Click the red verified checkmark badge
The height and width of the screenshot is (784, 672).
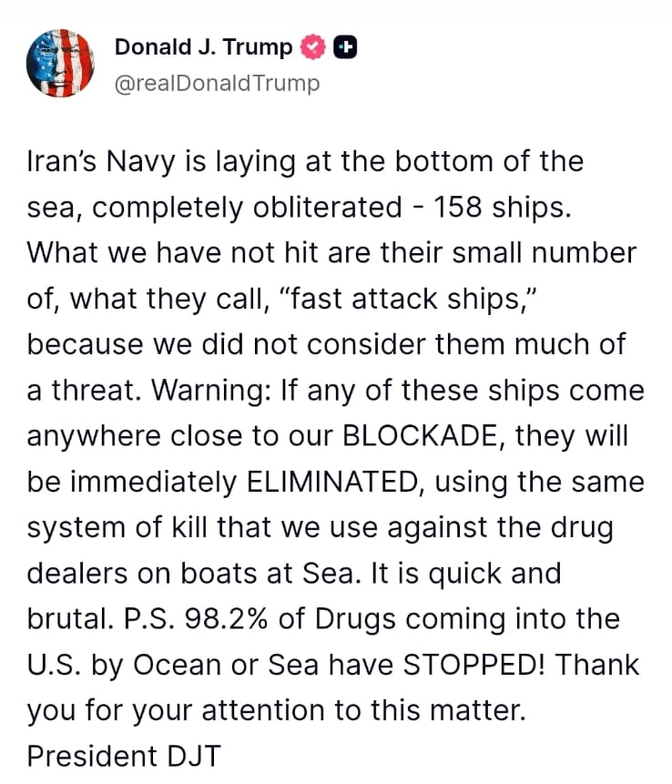314,47
